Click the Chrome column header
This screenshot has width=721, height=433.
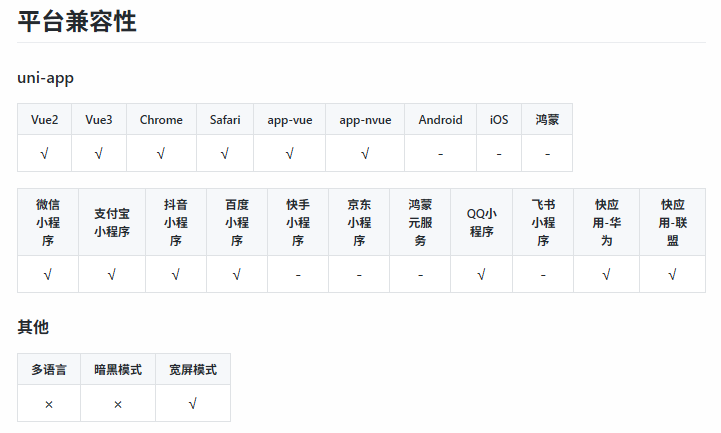[x=161, y=120]
